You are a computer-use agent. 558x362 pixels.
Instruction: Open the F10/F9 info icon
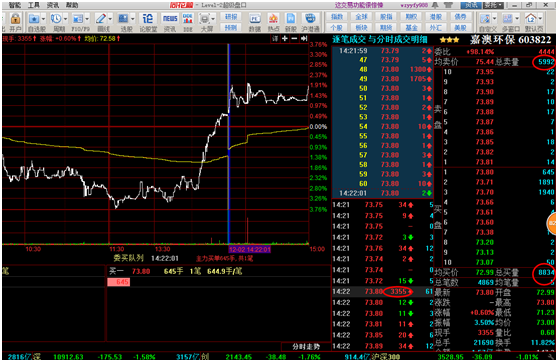tap(78, 19)
